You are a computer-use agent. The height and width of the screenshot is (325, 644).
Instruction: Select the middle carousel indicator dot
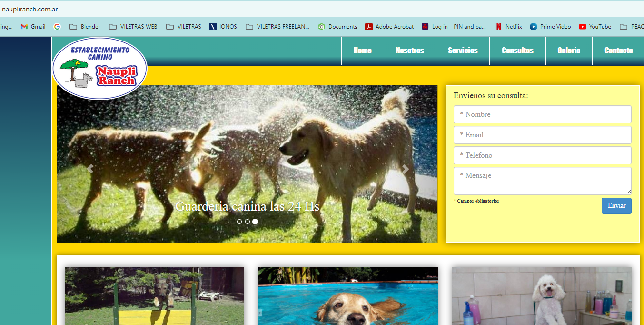pyautogui.click(x=248, y=222)
